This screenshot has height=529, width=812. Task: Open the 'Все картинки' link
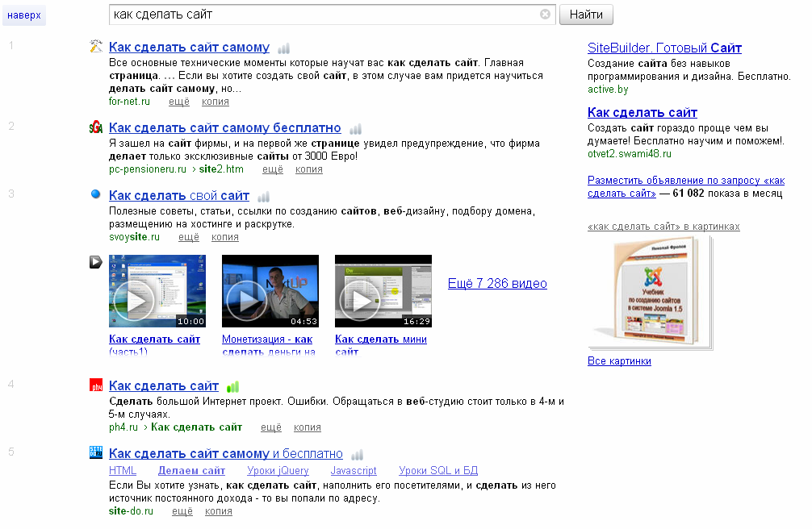[619, 360]
